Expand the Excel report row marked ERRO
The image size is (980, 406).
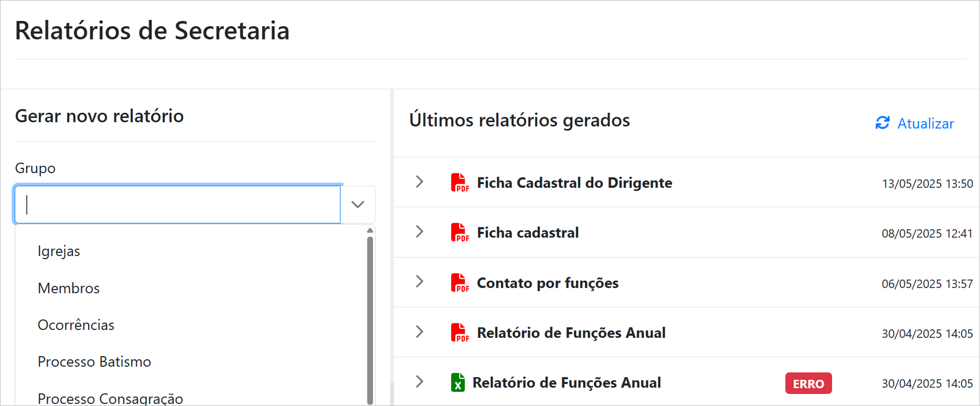[420, 381]
